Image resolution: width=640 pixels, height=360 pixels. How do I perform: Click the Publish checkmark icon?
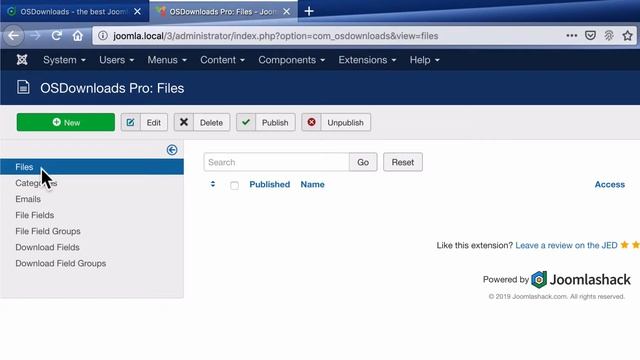(246, 122)
